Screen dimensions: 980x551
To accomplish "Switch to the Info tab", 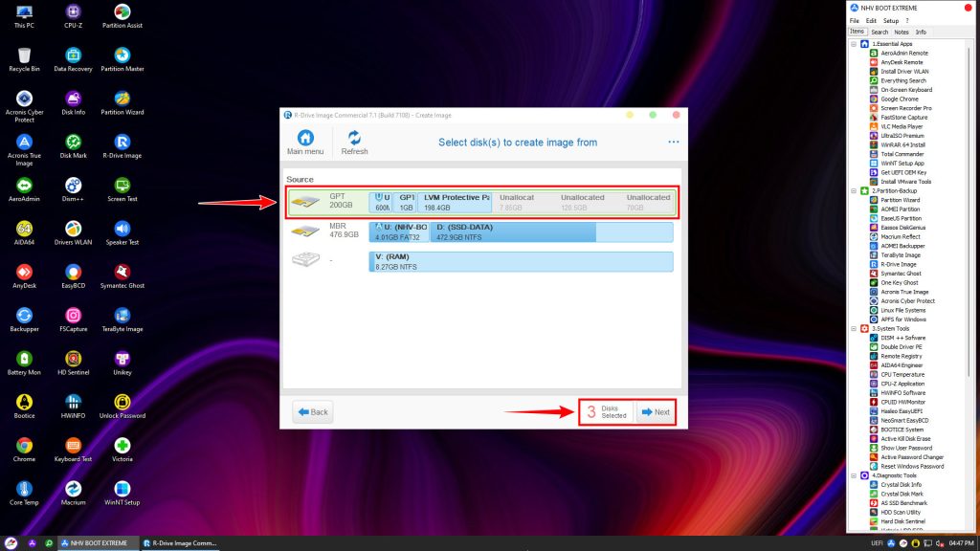I will tap(921, 32).
